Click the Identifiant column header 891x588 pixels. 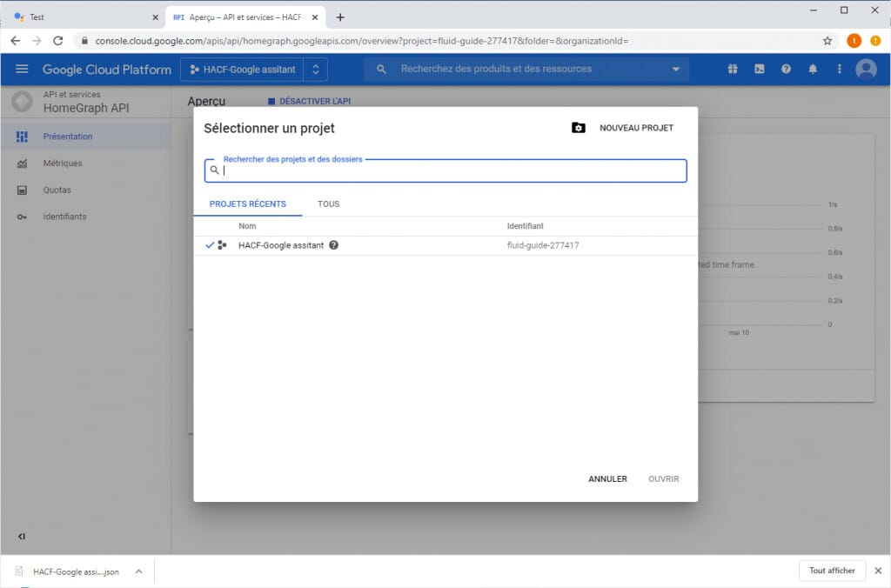(525, 226)
